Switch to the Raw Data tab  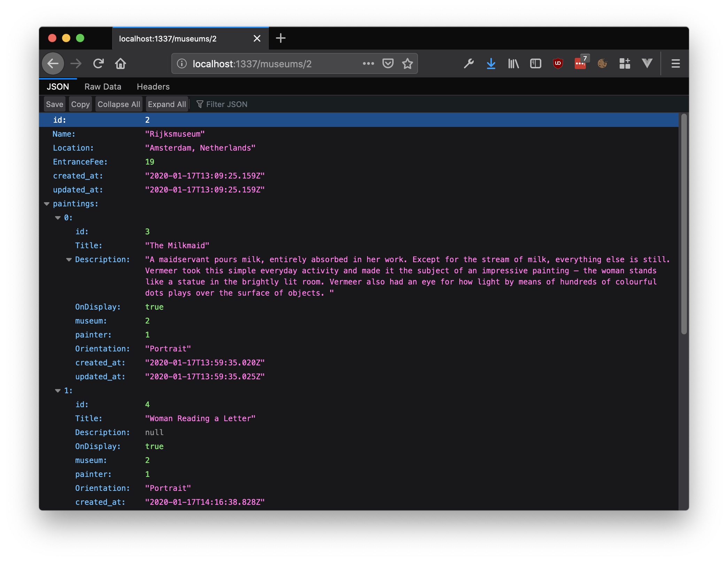pyautogui.click(x=103, y=87)
